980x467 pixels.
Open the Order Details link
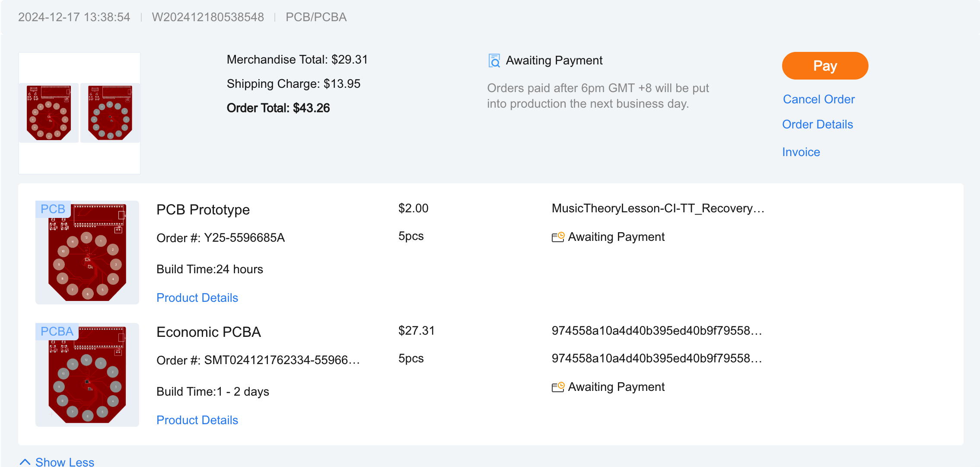pos(817,125)
